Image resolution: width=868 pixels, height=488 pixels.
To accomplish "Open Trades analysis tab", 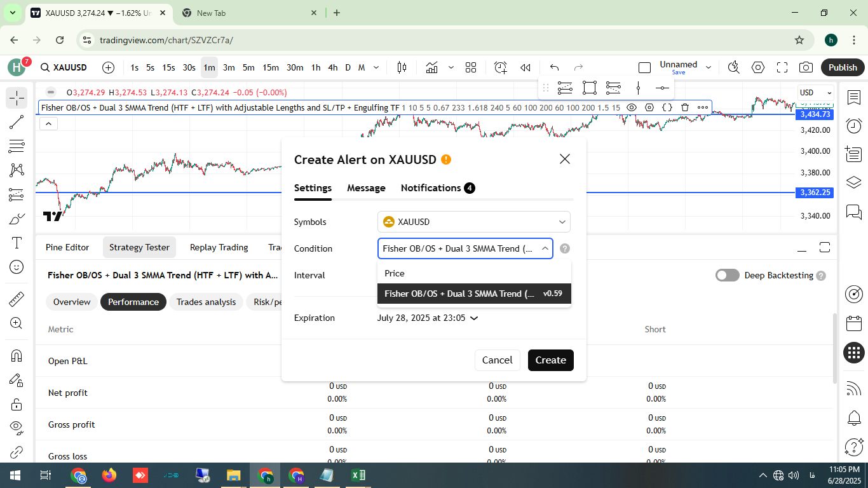I will coord(206,302).
